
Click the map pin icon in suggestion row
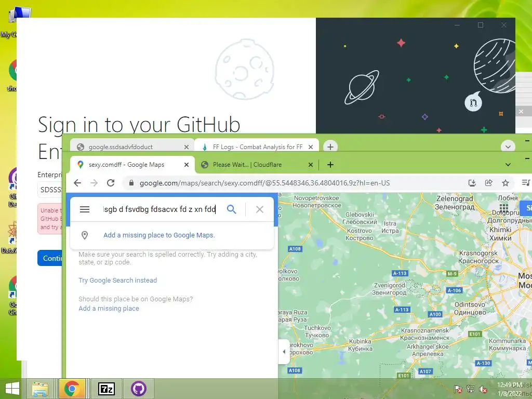pyautogui.click(x=85, y=235)
